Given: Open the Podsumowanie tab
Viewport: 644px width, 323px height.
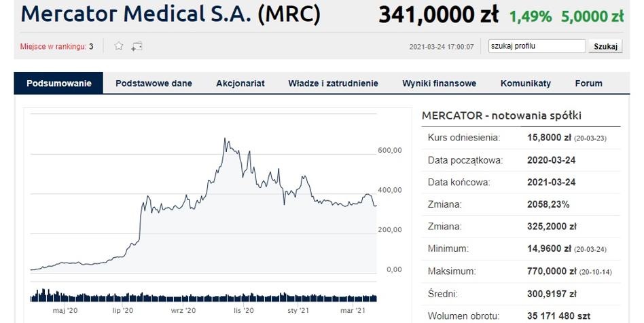Looking at the screenshot, I should pyautogui.click(x=58, y=83).
